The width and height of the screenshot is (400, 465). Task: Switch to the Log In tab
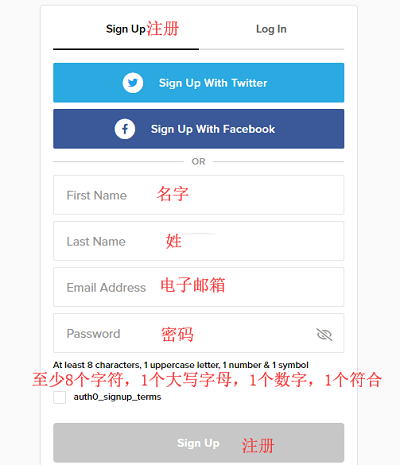[x=271, y=29]
